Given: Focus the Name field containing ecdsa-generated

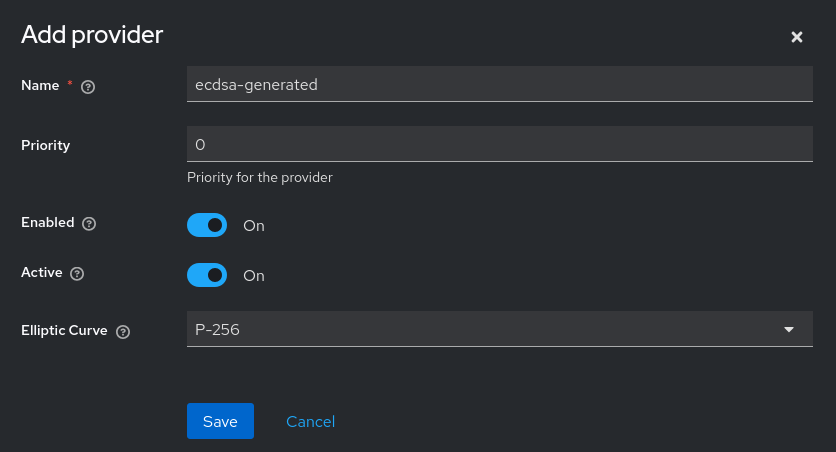Looking at the screenshot, I should pos(499,85).
